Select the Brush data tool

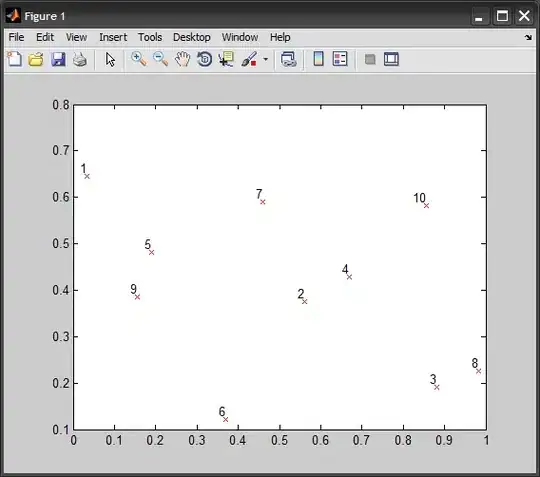249,59
